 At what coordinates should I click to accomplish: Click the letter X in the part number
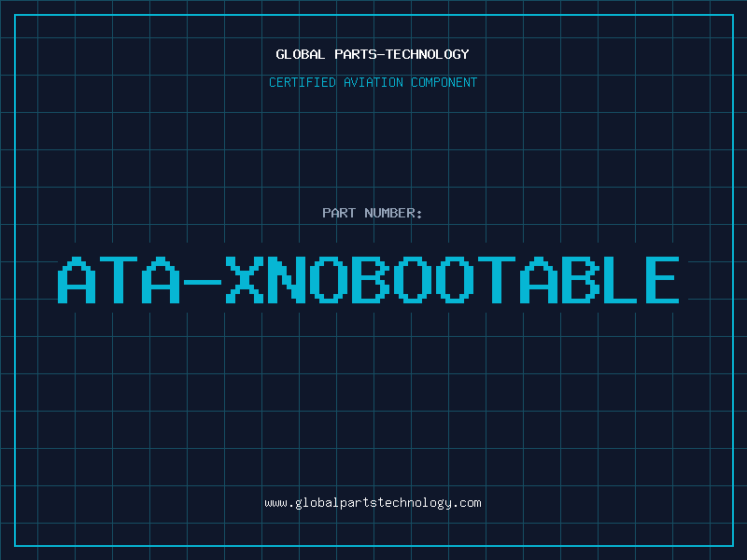click(x=247, y=280)
